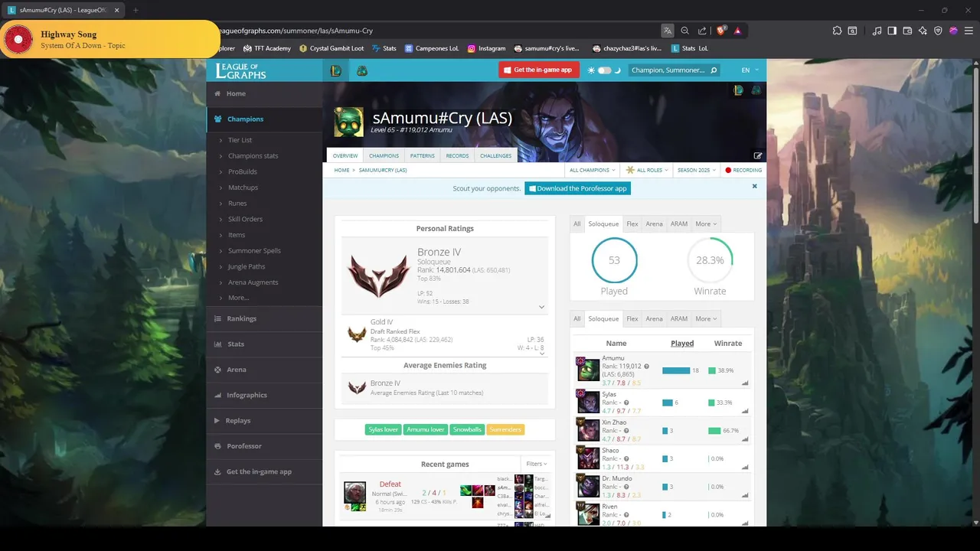
Task: Expand the Bronze IV soloqueue rating details
Action: [x=541, y=307]
